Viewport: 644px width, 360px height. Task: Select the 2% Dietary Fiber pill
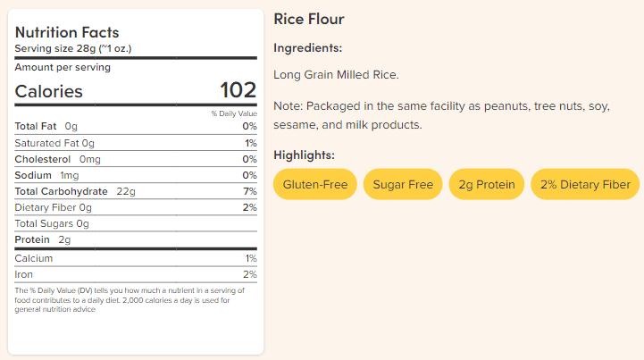(585, 184)
